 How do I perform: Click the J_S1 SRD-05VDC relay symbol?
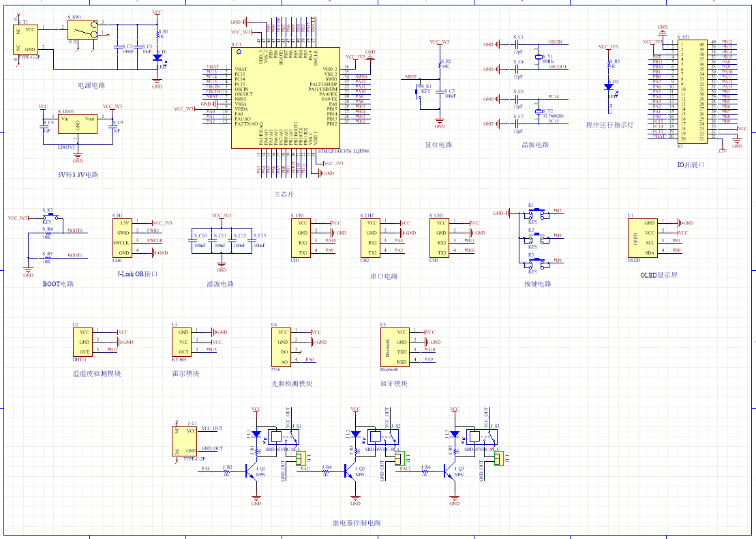pyautogui.click(x=285, y=437)
